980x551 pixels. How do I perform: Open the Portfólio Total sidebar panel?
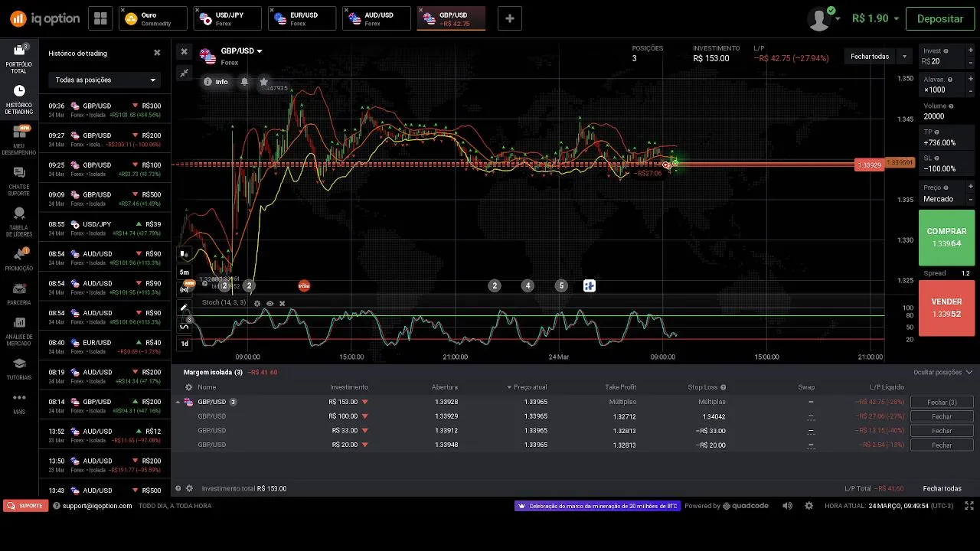coord(19,58)
